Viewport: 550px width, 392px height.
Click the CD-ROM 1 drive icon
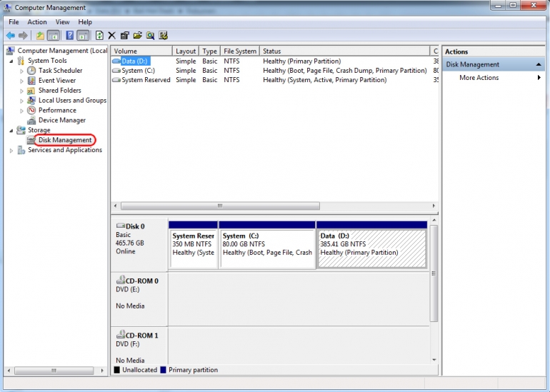pos(121,334)
